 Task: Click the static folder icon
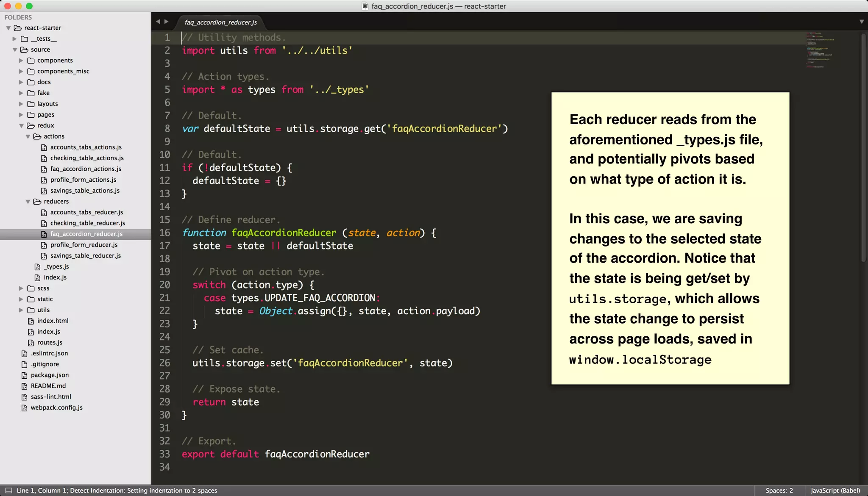tap(31, 299)
